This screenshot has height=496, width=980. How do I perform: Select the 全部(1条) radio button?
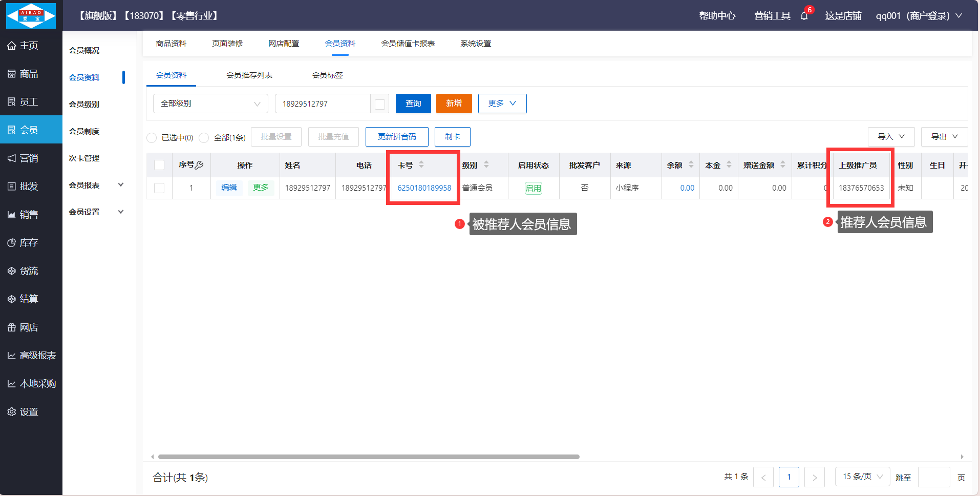204,137
